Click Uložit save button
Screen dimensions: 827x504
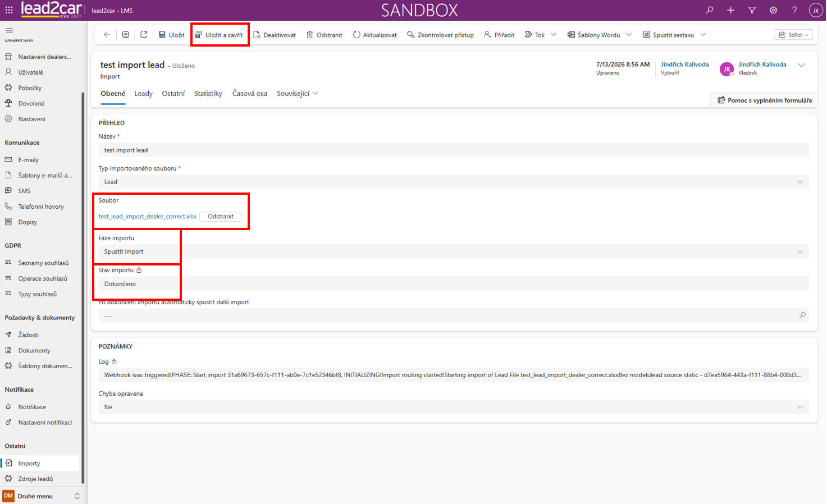tap(171, 35)
